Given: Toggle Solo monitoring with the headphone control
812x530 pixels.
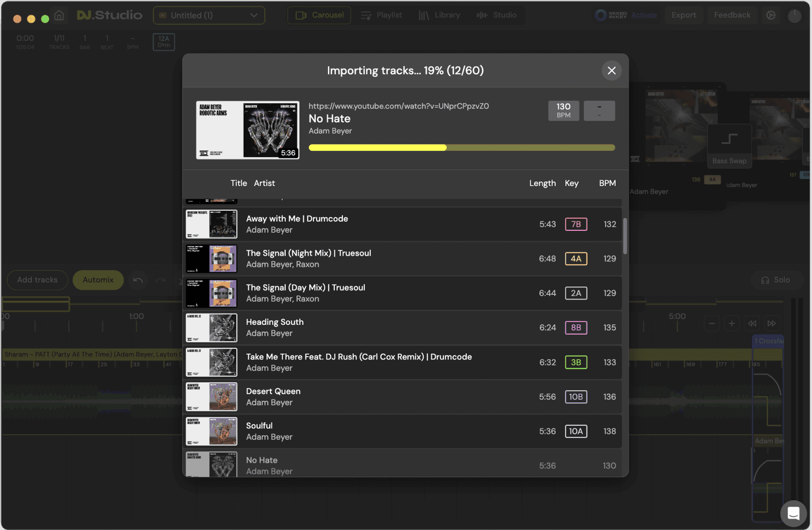Looking at the screenshot, I should tap(777, 279).
